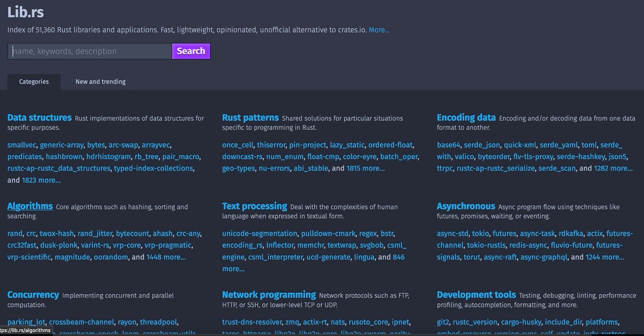This screenshot has height=336, width=644.
Task: Open the oorandom crate link
Action: tap(110, 257)
